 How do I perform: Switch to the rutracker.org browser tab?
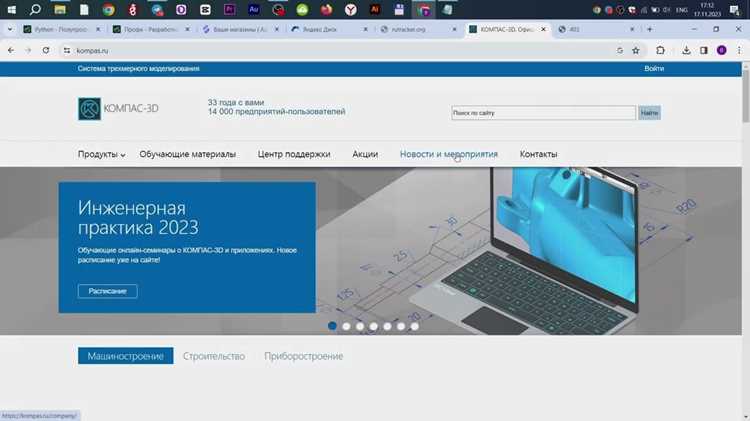click(x=416, y=29)
